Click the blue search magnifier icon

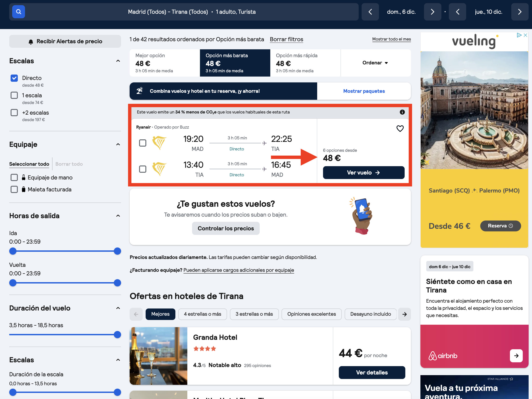[x=18, y=12]
